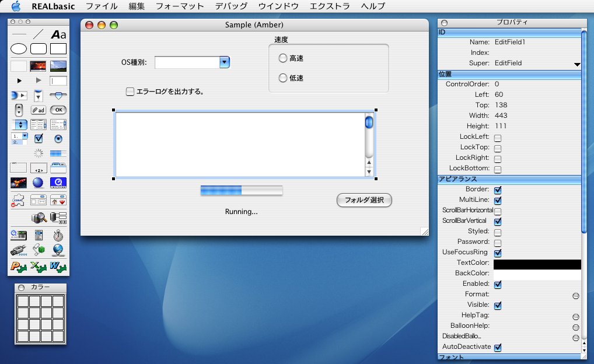Select the serial cable control tool
The image size is (594, 364).
19,250
